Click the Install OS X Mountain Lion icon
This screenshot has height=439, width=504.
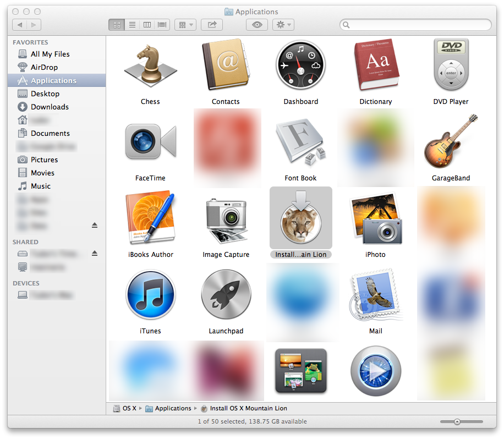300,217
